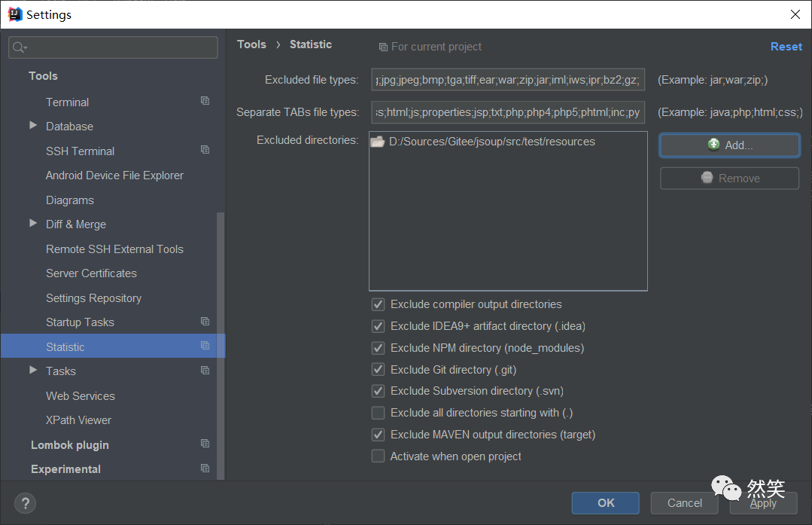This screenshot has width=812, height=525.
Task: Click the project-level icon beside Lombok plugin
Action: [x=205, y=444]
